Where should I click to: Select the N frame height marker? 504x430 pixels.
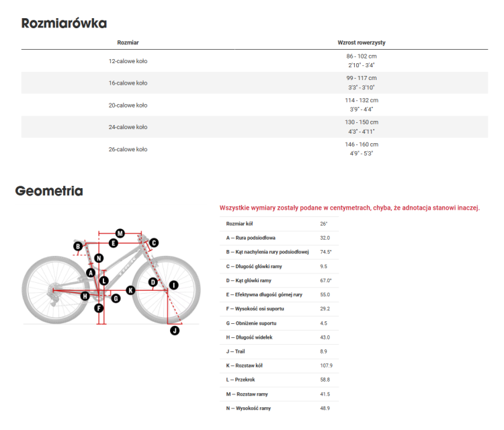99,258
